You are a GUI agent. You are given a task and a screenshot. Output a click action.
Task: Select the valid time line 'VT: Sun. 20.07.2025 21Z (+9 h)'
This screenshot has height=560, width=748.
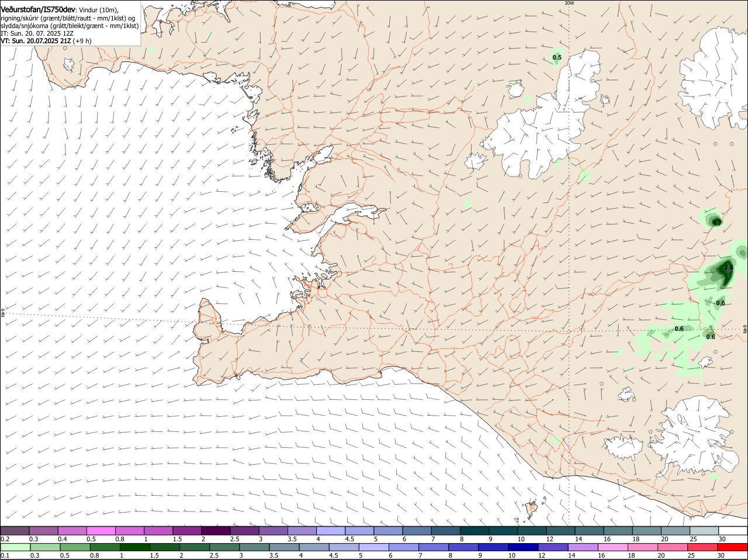point(46,41)
